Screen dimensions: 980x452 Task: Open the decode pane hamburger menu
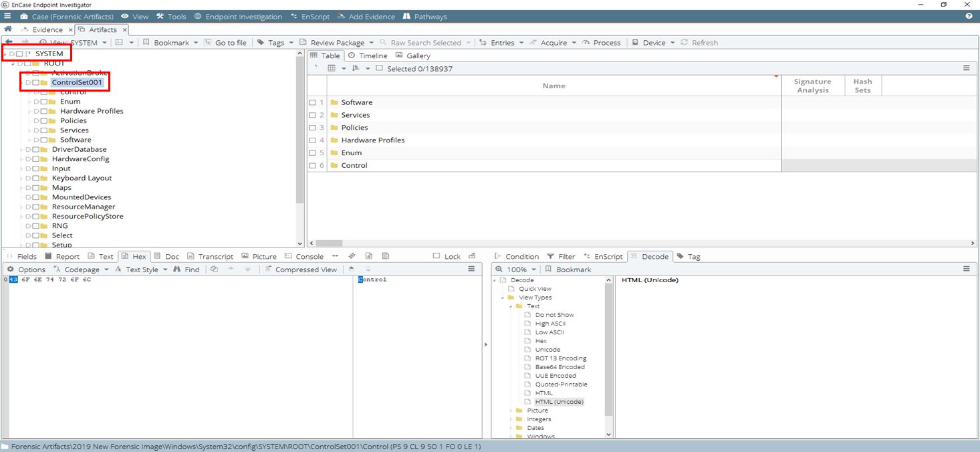point(966,269)
